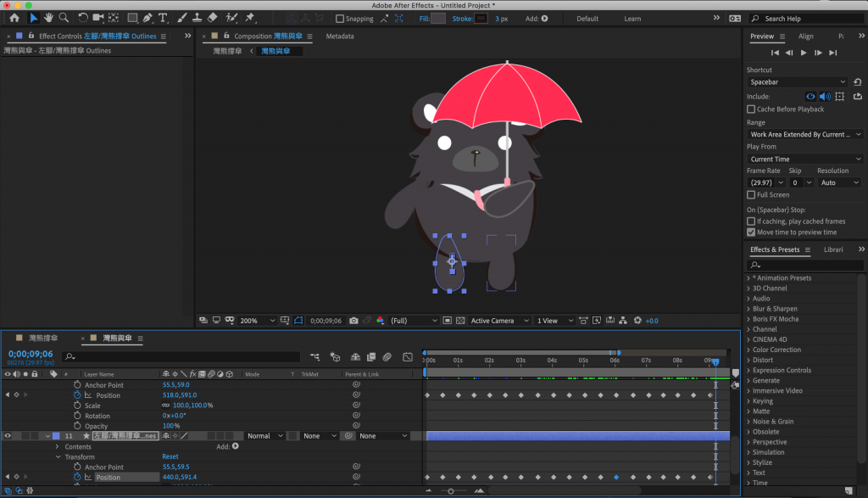Select the Rectangle shape tool

pyautogui.click(x=132, y=19)
